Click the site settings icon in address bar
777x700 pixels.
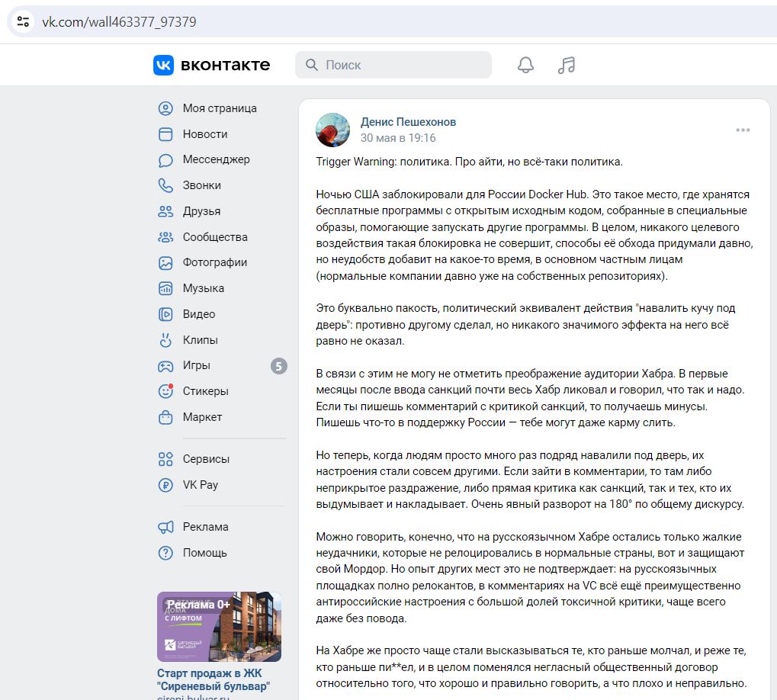point(23,22)
